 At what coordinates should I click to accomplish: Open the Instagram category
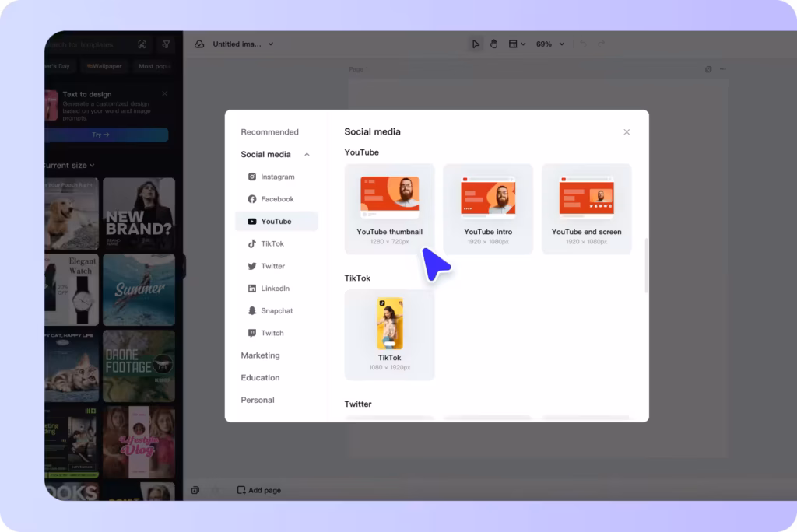pyautogui.click(x=276, y=177)
